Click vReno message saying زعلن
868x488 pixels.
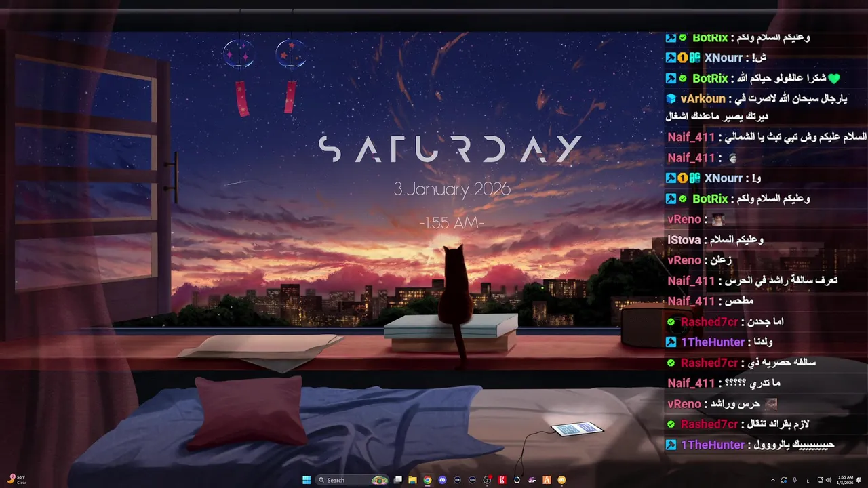tap(700, 260)
